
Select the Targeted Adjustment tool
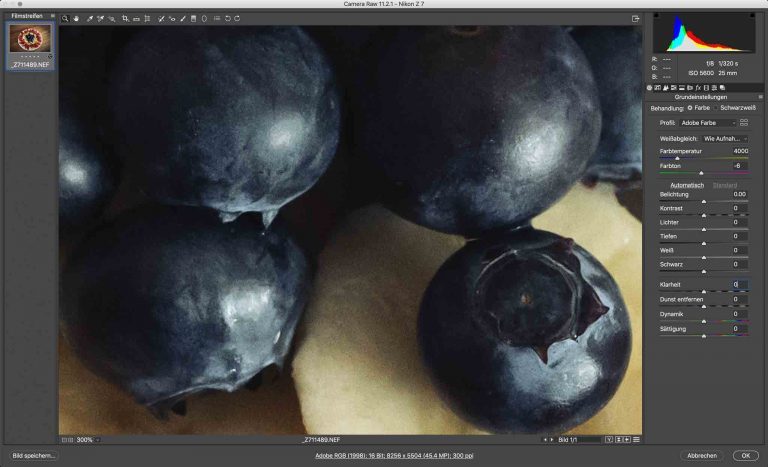pyautogui.click(x=112, y=19)
